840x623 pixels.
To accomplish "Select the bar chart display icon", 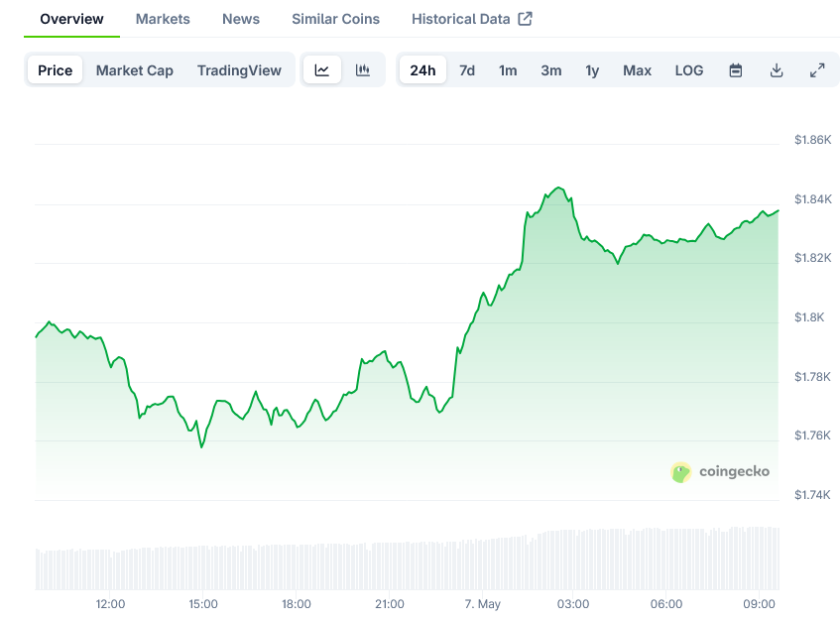I will [x=363, y=69].
